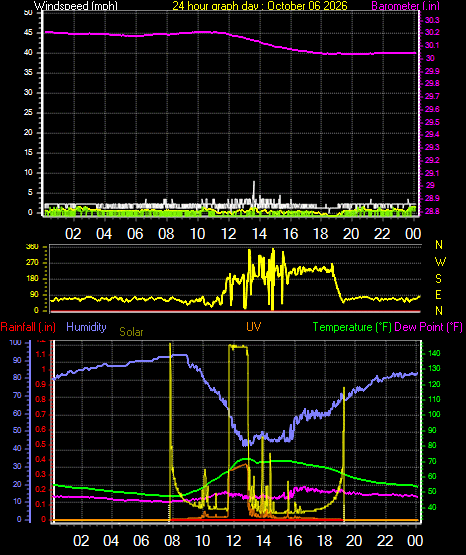Click the 140 value on green temperature axis
The width and height of the screenshot is (466, 555).
434,354
